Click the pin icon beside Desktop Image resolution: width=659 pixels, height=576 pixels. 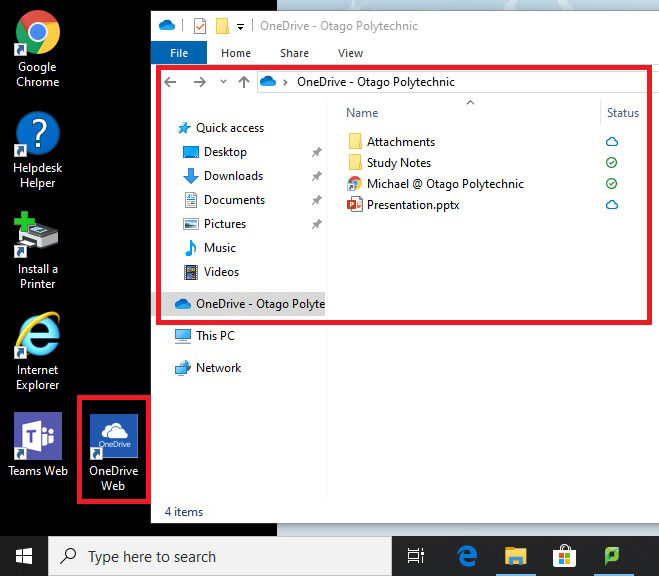tap(316, 152)
